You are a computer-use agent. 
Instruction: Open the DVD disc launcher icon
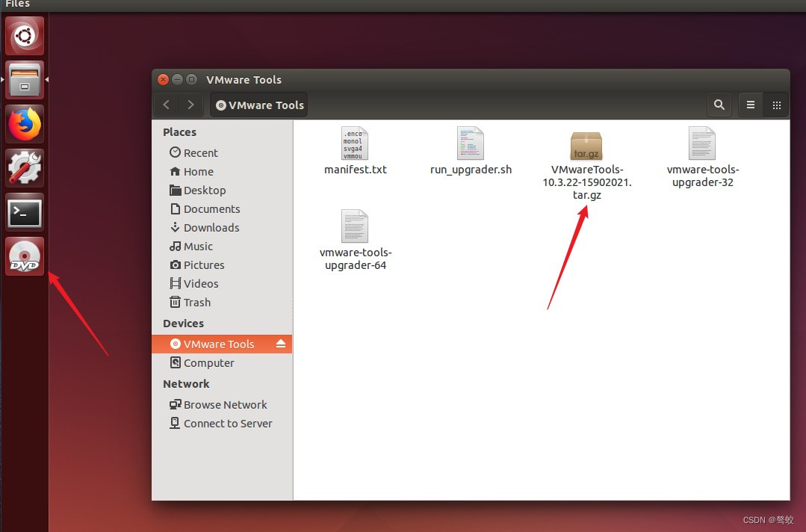coord(25,256)
